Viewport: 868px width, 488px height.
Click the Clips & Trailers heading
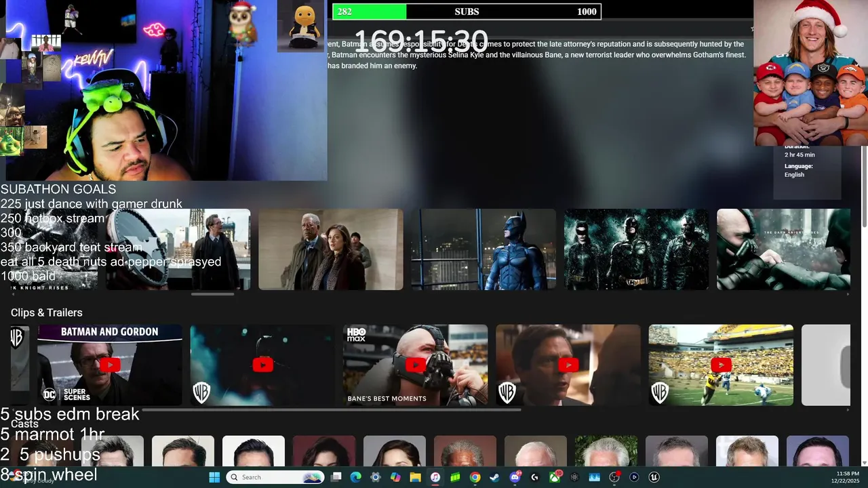click(x=47, y=312)
